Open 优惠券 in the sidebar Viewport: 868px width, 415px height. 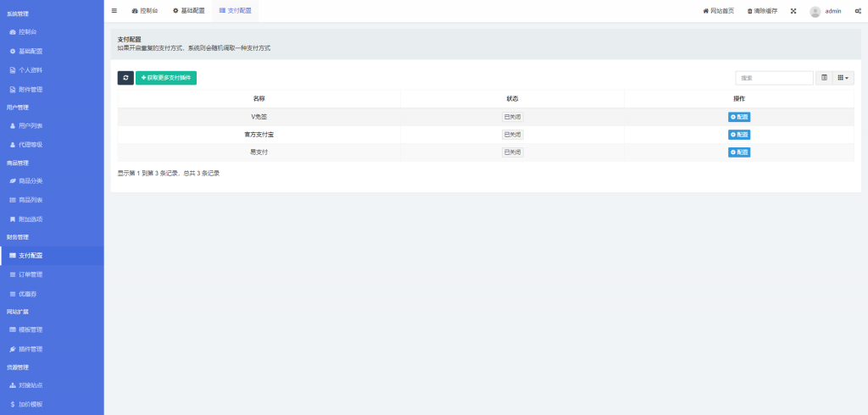52,294
